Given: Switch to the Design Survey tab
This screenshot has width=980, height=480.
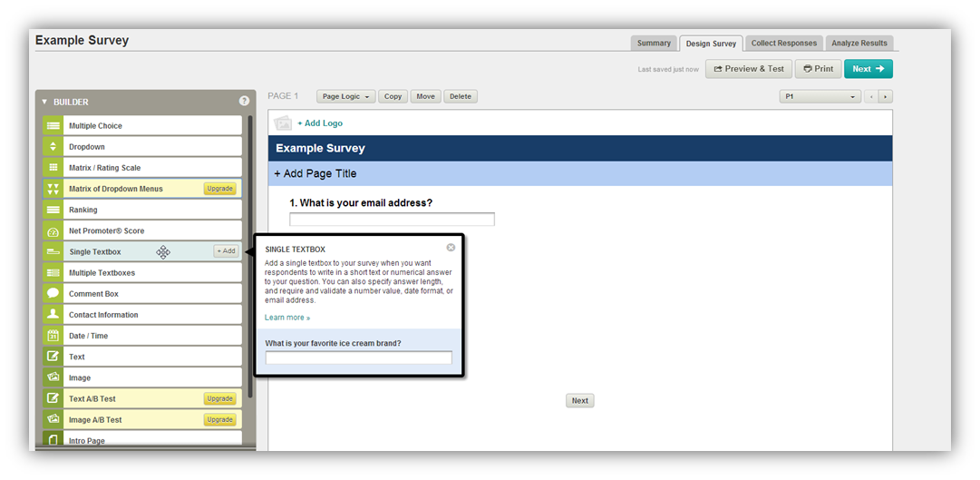Looking at the screenshot, I should 712,44.
